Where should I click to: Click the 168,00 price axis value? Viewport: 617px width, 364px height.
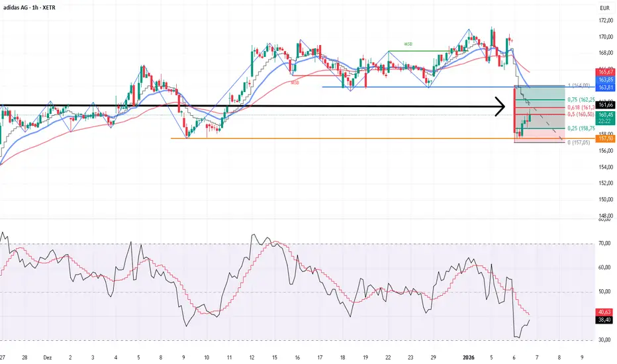[x=606, y=53]
